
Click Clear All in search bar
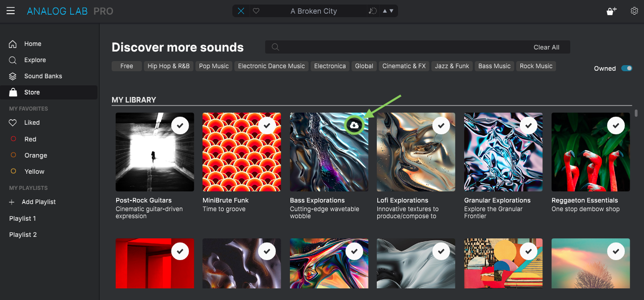click(x=547, y=47)
